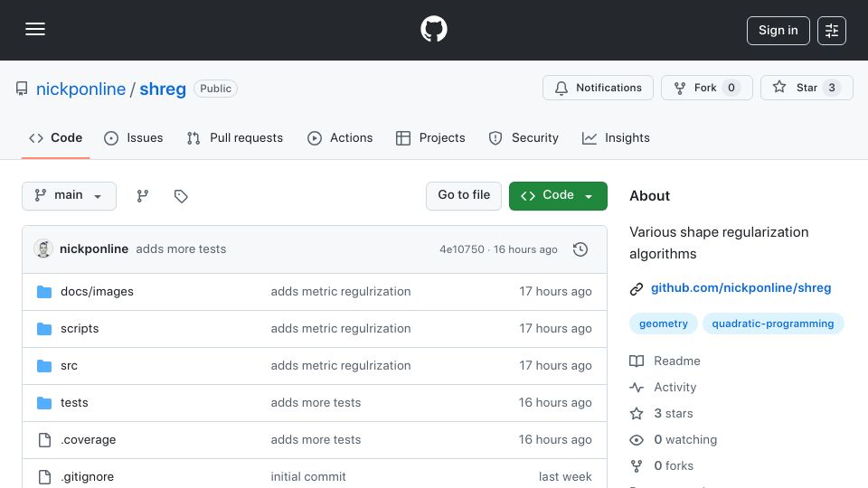The height and width of the screenshot is (488, 868).
Task: Click the src folder icon
Action: [x=44, y=366]
